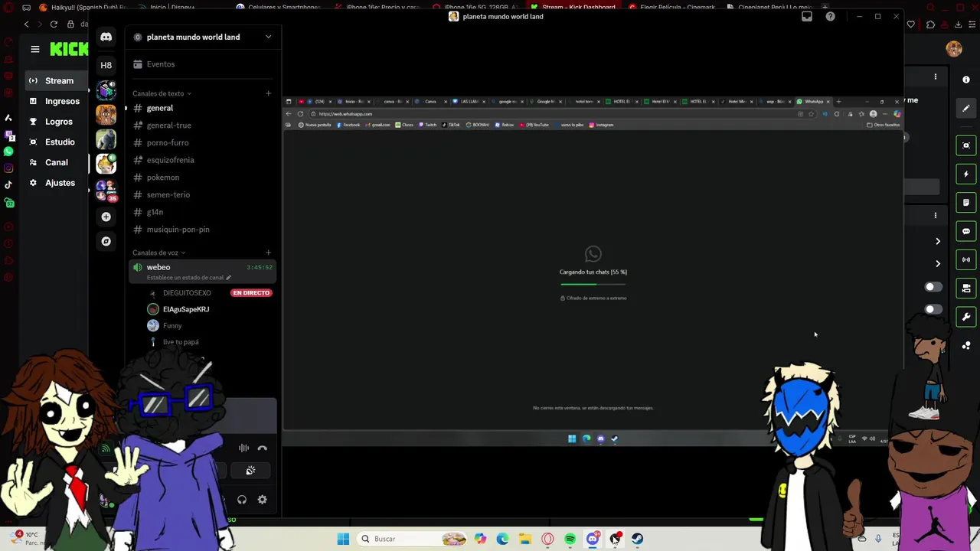Image resolution: width=980 pixels, height=551 pixels.
Task: Expand planeta mundo world land server menu
Action: tap(268, 37)
